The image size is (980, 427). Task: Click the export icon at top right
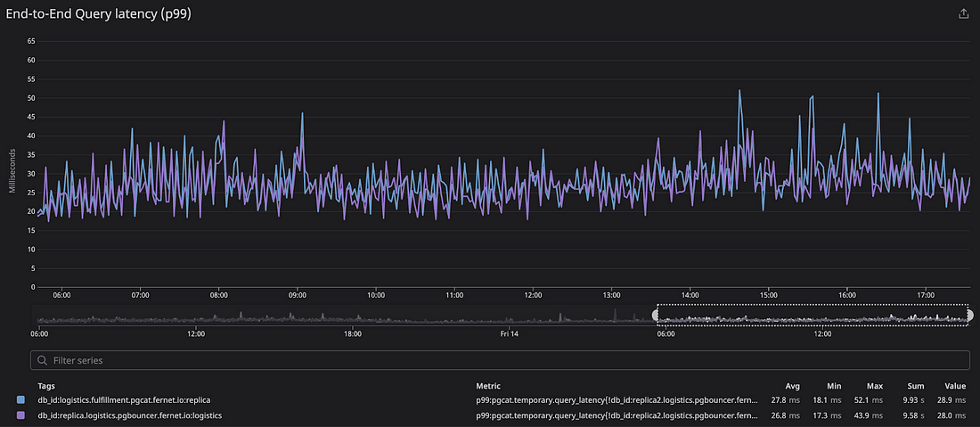point(962,13)
